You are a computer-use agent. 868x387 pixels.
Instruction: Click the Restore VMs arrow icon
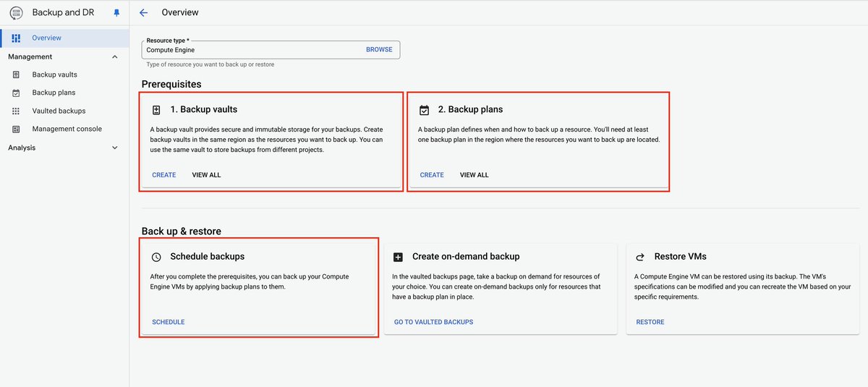[x=640, y=257]
